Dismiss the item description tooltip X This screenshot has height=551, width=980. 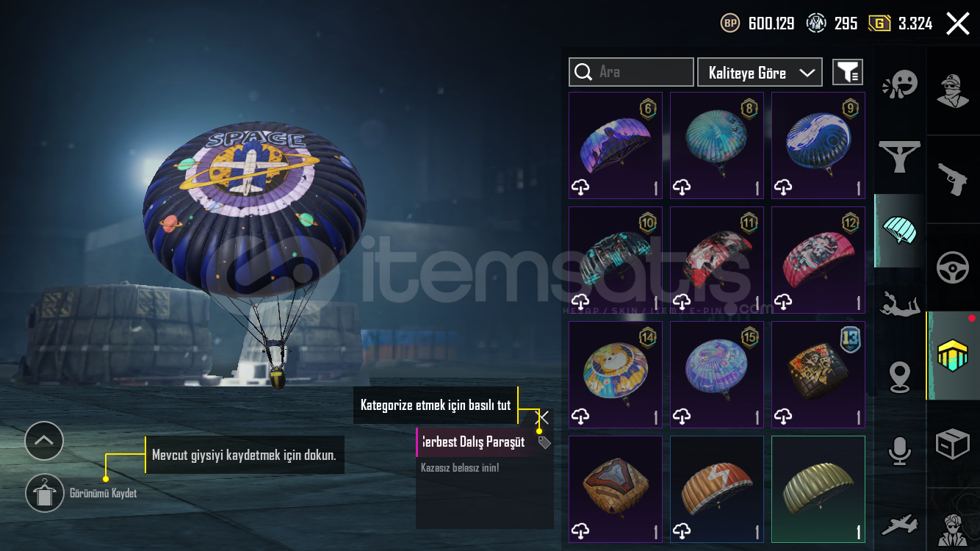[543, 417]
